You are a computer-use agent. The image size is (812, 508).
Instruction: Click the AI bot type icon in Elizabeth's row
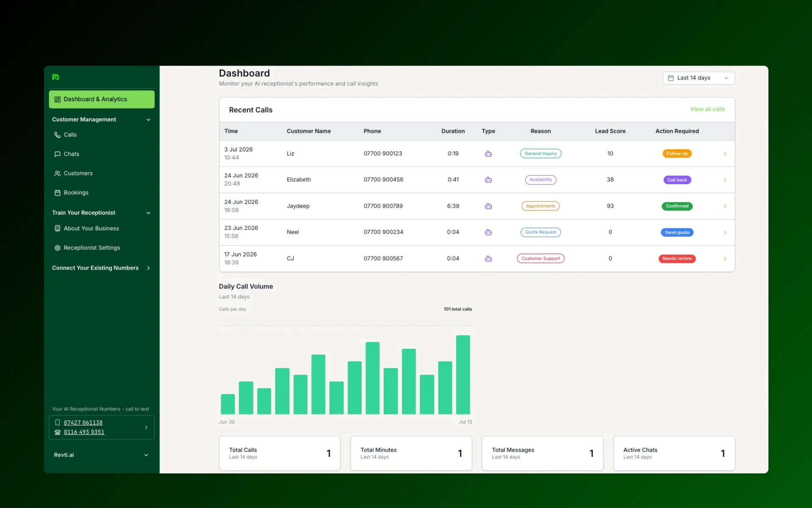click(488, 180)
